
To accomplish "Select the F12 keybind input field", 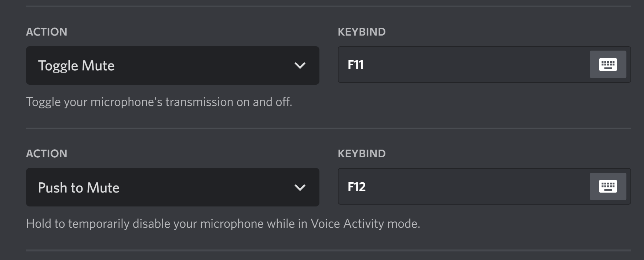I will [484, 186].
